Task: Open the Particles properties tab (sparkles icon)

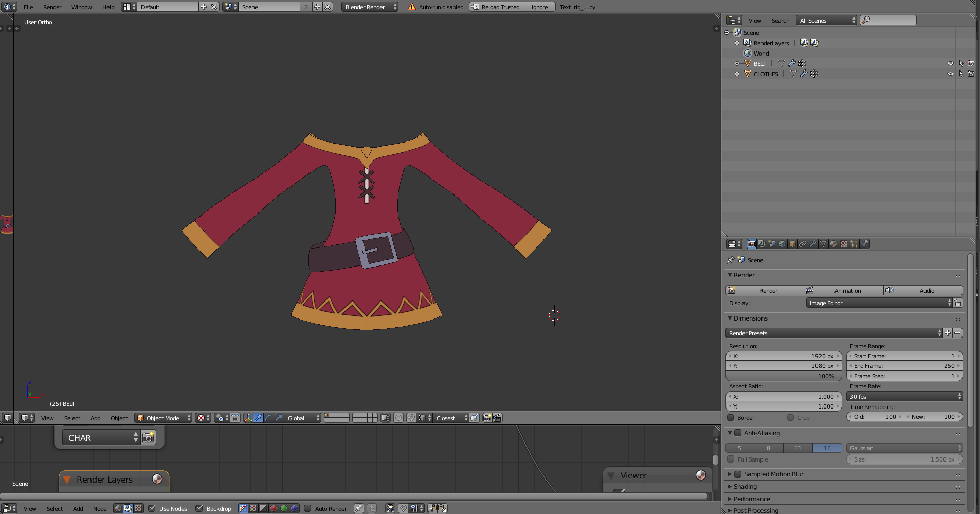Action: tap(854, 244)
